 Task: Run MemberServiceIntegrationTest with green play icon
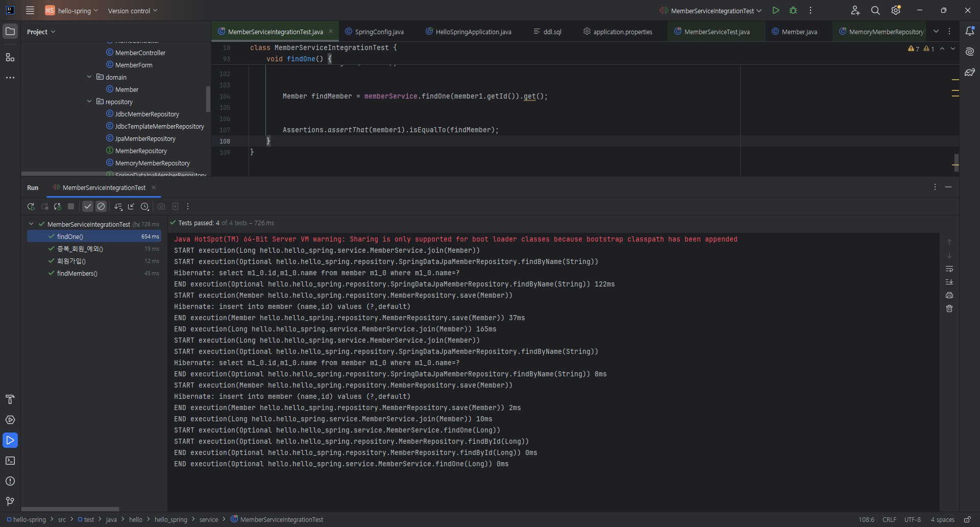tap(776, 10)
